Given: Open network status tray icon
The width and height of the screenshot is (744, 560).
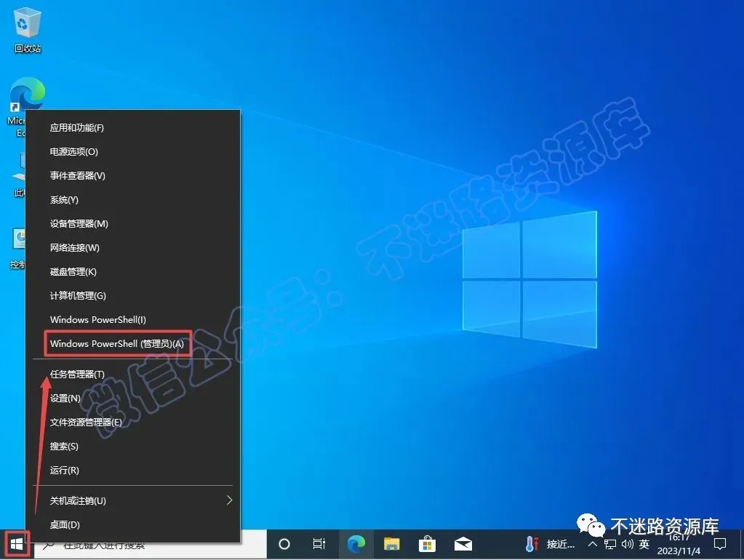Looking at the screenshot, I should pos(609,544).
